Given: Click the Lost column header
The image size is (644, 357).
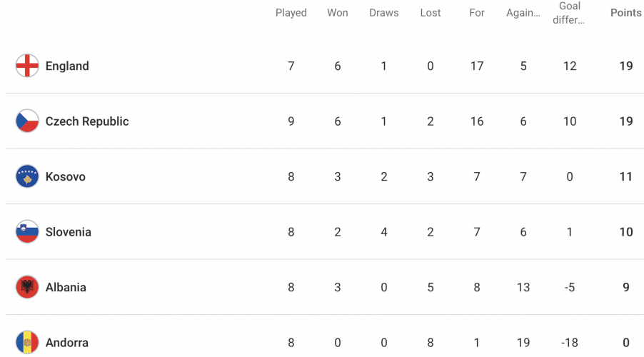Looking at the screenshot, I should pyautogui.click(x=431, y=13).
